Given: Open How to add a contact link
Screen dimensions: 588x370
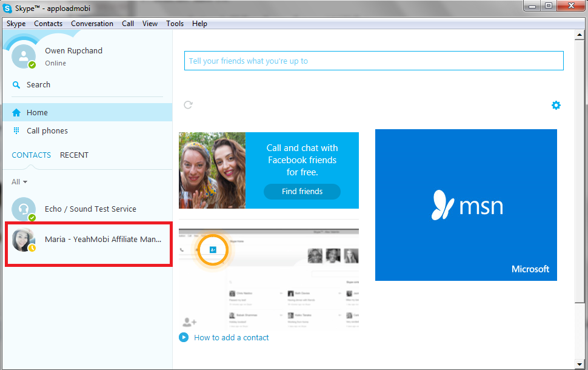Looking at the screenshot, I should click(x=232, y=338).
